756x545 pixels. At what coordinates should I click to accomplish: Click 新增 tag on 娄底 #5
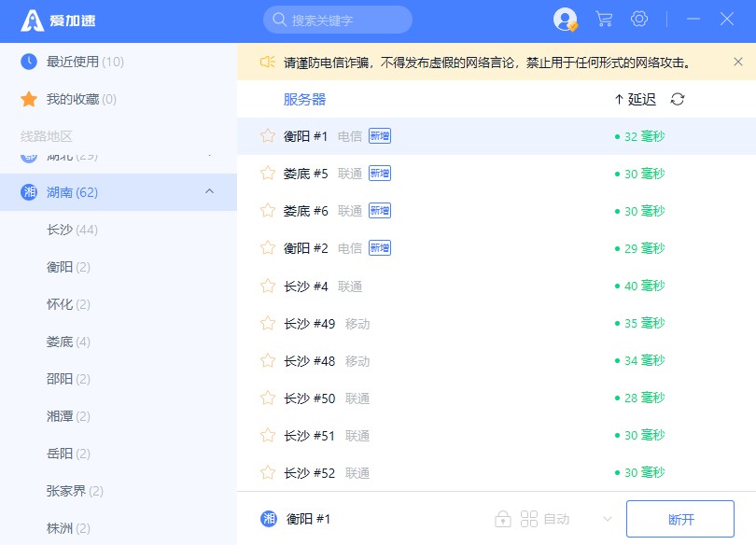coord(380,173)
